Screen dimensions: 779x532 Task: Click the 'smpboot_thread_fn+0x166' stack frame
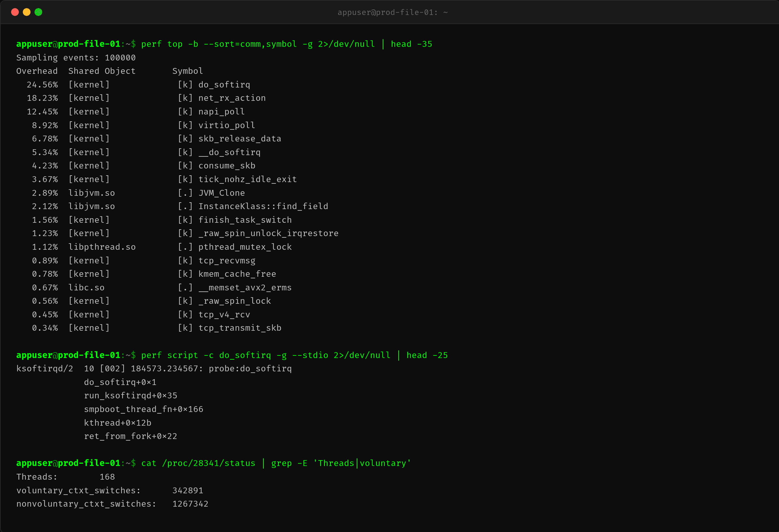[143, 409]
